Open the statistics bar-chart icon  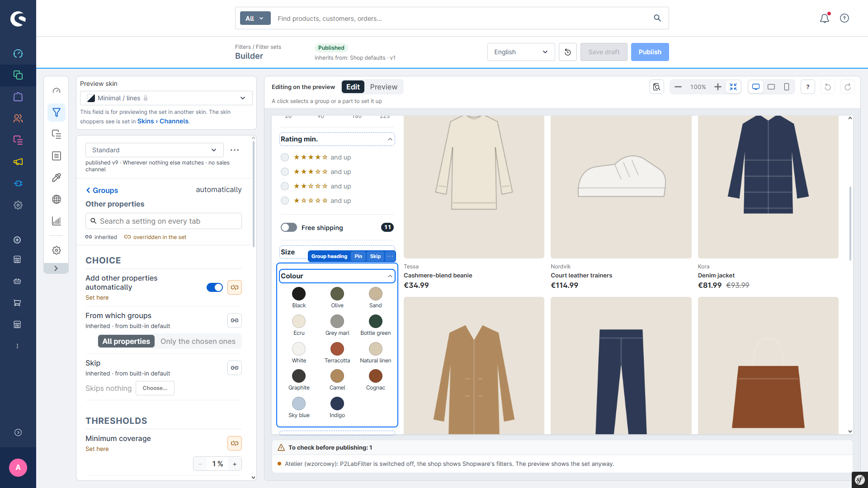(57, 221)
